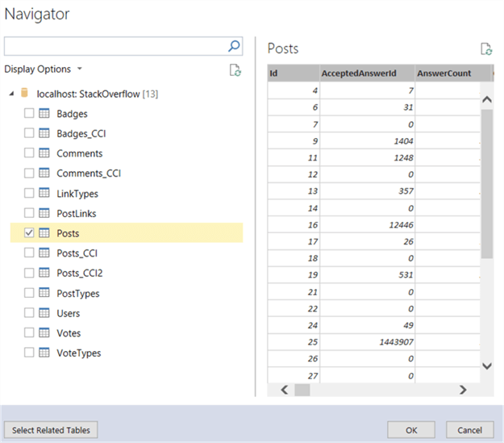Check the VoteTypes checkbox
Image resolution: width=504 pixels, height=443 pixels.
pos(29,353)
